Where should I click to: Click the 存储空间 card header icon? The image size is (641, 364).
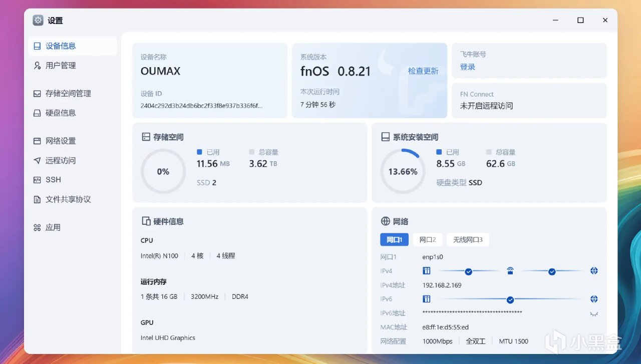coord(146,137)
